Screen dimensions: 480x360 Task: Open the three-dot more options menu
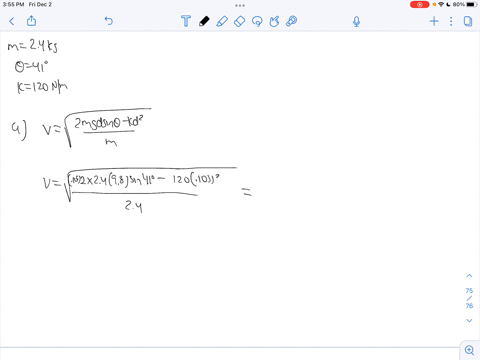(451, 21)
